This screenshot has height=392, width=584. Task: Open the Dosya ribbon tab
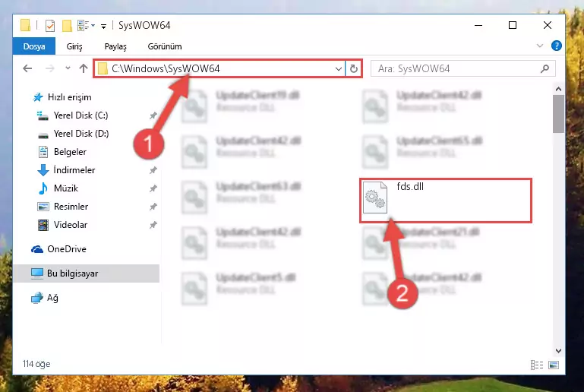(34, 46)
